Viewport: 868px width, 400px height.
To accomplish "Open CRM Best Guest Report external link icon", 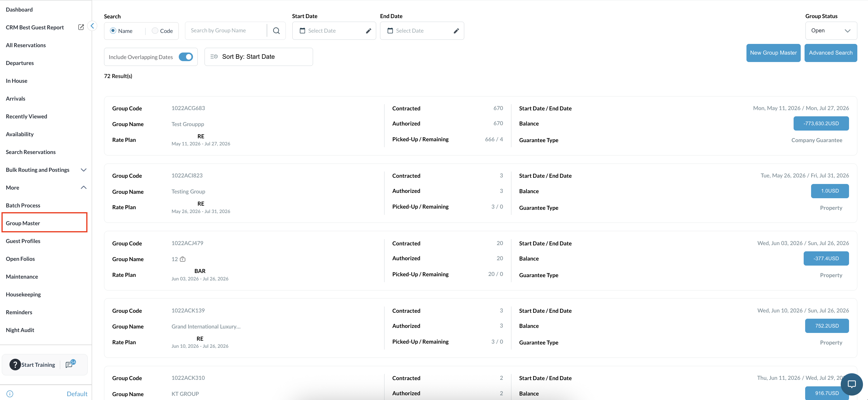I will point(81,27).
